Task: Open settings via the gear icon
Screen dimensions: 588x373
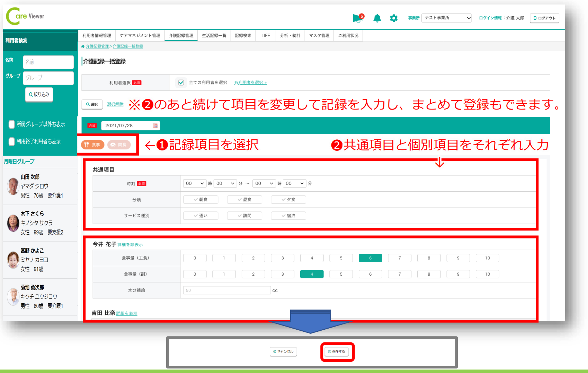Action: (394, 18)
